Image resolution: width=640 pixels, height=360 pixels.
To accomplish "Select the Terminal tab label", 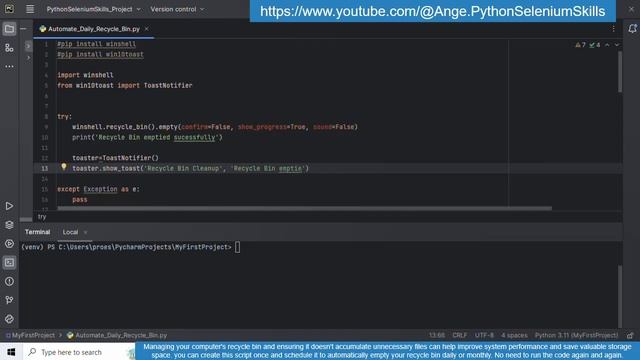I will coord(37,232).
